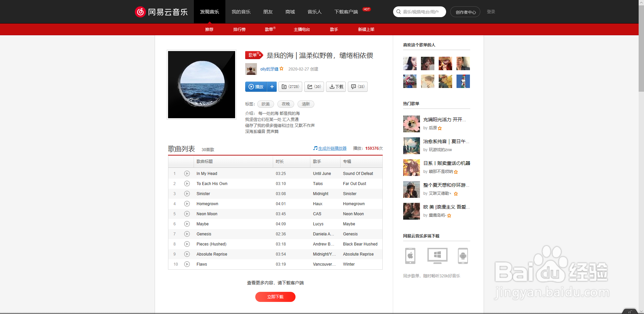Click the 生成外链播放器 link
Image resolution: width=644 pixels, height=314 pixels.
pos(332,148)
